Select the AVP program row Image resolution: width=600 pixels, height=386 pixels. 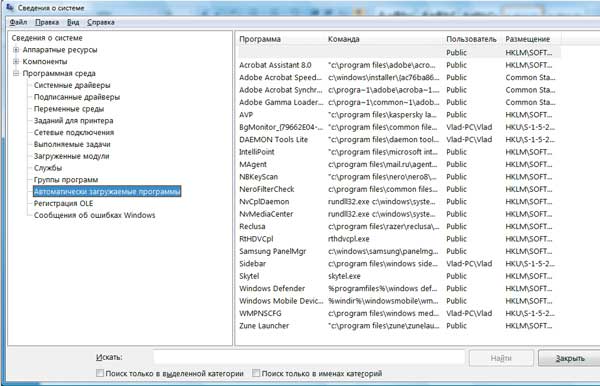click(x=399, y=115)
